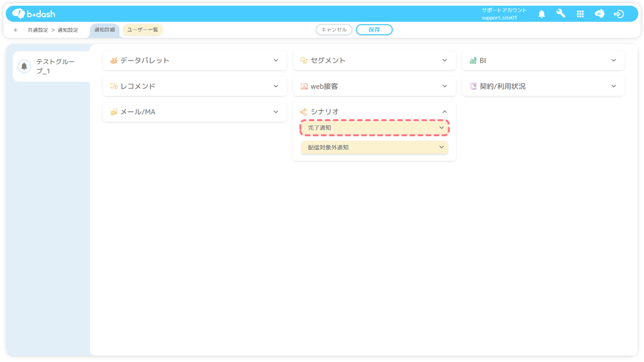Image resolution: width=644 pixels, height=362 pixels.
Task: Click the 共通設定 breadcrumb link
Action: 38,30
